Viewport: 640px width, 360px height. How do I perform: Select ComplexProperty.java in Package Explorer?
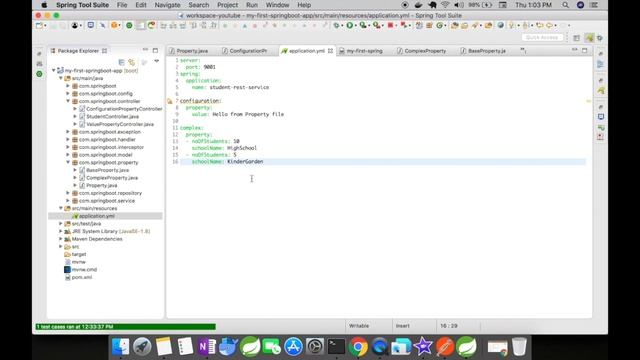coord(112,178)
